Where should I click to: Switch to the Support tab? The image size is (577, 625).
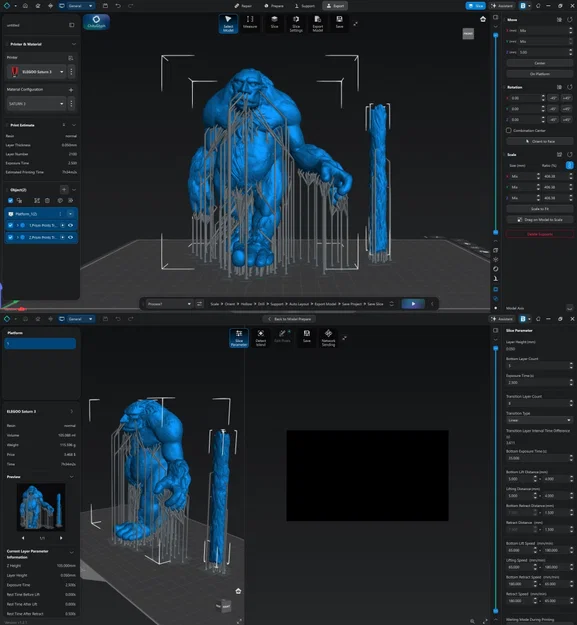(305, 6)
